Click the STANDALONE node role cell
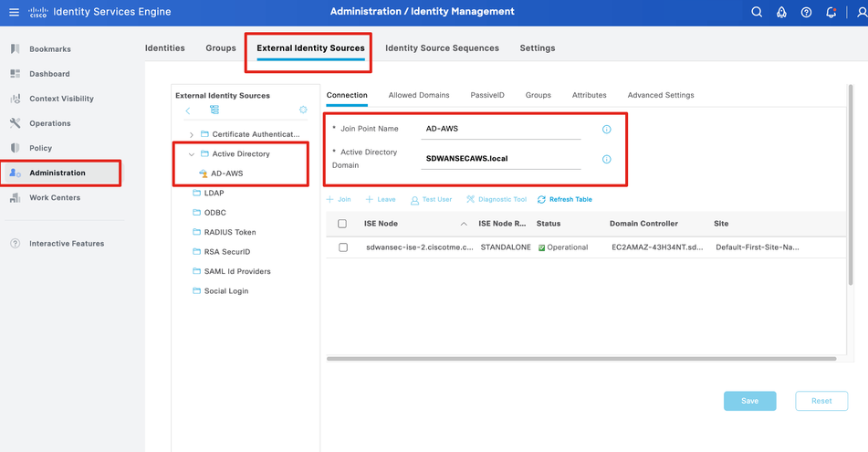 point(506,247)
